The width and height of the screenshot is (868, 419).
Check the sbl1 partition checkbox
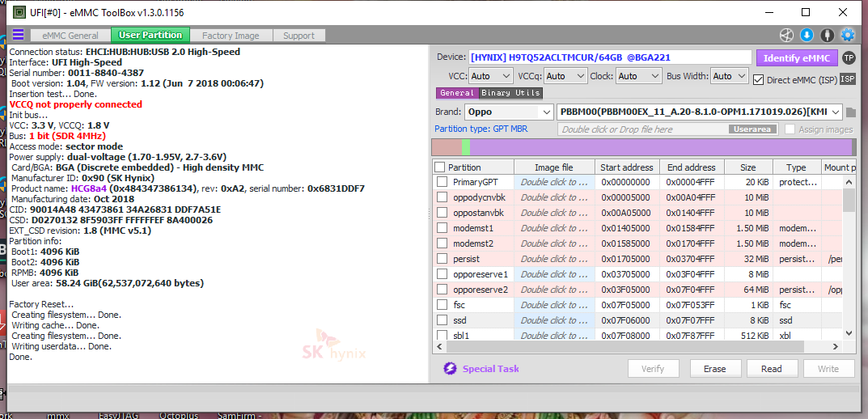(442, 335)
